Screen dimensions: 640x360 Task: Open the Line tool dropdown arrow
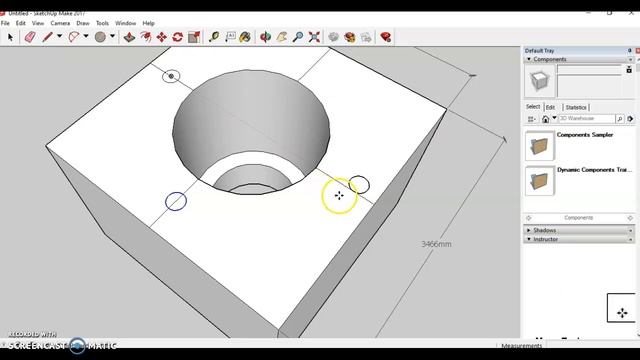(x=60, y=36)
